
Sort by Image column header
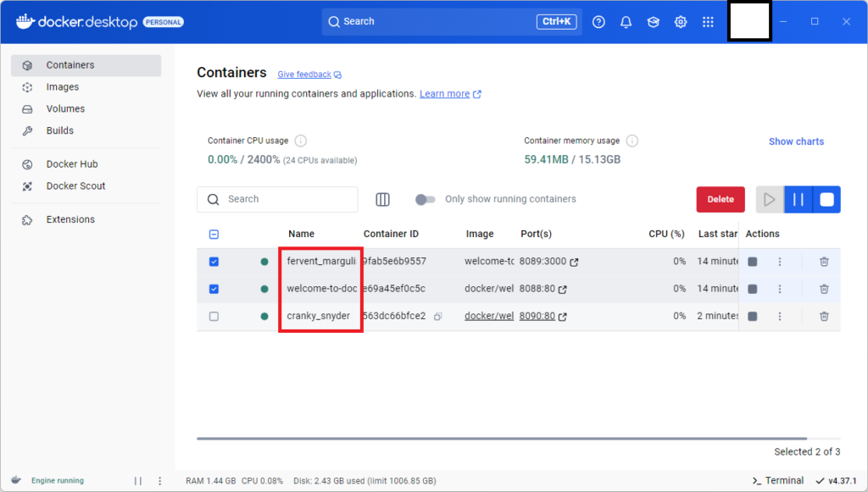(x=480, y=234)
